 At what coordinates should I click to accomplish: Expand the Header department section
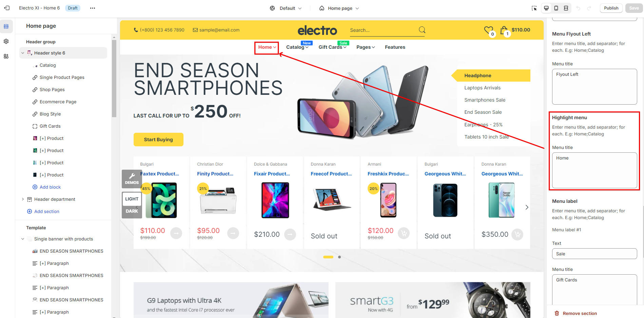(23, 199)
